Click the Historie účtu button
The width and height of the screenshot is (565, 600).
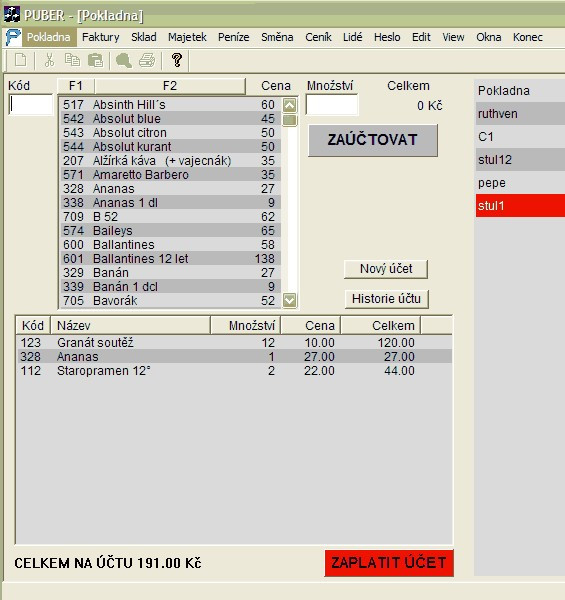point(386,299)
